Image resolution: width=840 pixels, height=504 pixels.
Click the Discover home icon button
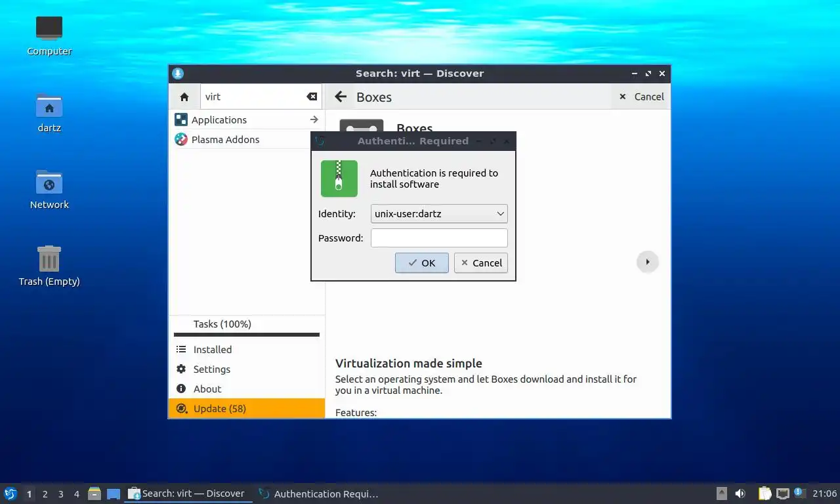[184, 96]
